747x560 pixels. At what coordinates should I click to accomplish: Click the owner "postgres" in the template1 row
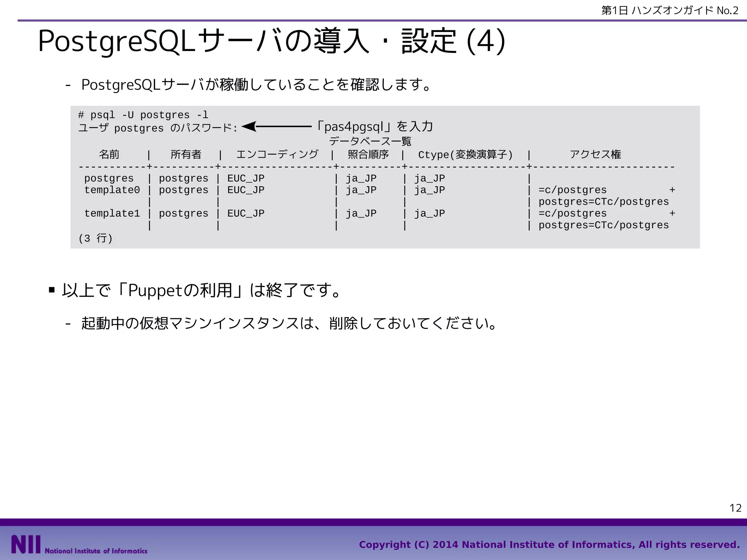coord(183,214)
